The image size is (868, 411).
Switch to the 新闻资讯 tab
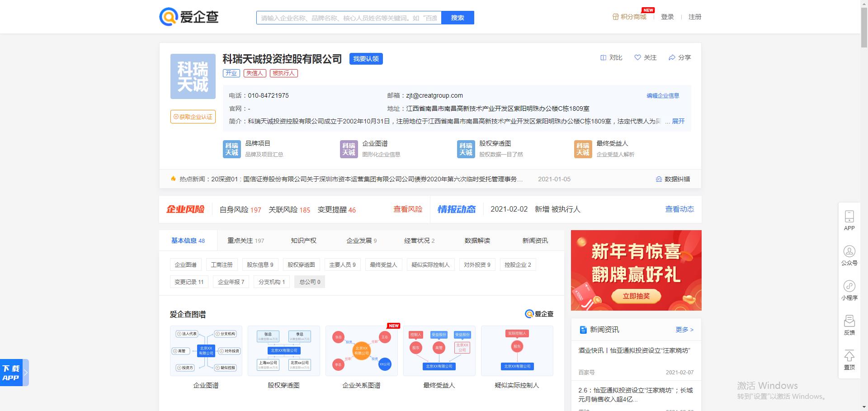[x=535, y=241]
